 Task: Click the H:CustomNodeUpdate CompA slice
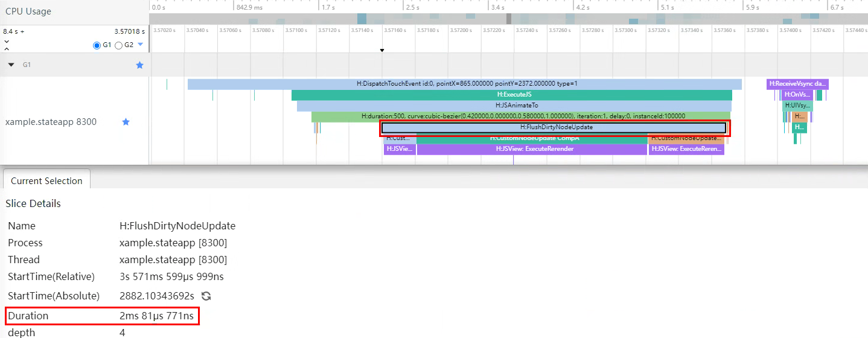tap(531, 139)
